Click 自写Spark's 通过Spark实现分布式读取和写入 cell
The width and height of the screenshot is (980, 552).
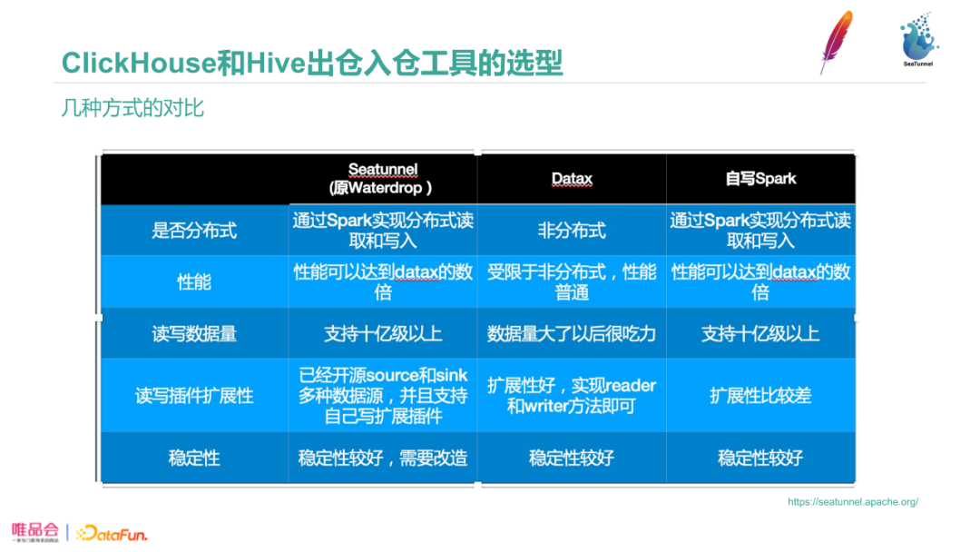point(760,230)
